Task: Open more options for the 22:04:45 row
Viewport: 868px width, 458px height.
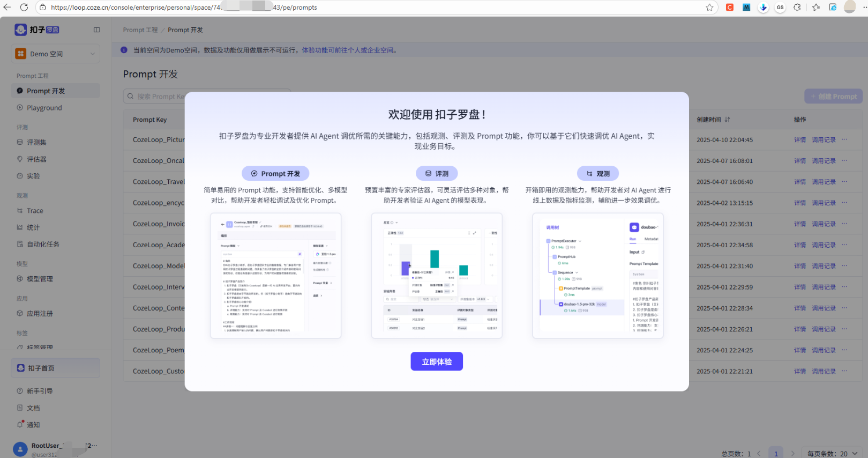Action: click(x=844, y=139)
